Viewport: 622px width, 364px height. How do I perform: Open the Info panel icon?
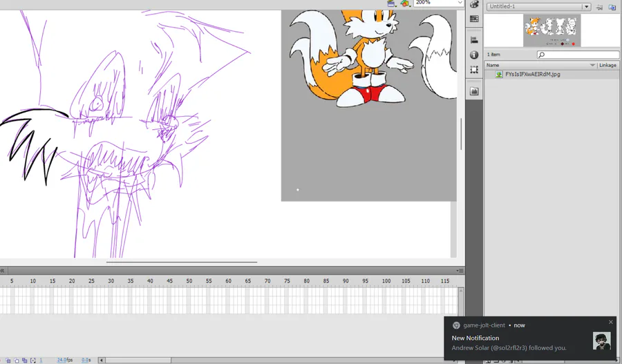tap(474, 55)
